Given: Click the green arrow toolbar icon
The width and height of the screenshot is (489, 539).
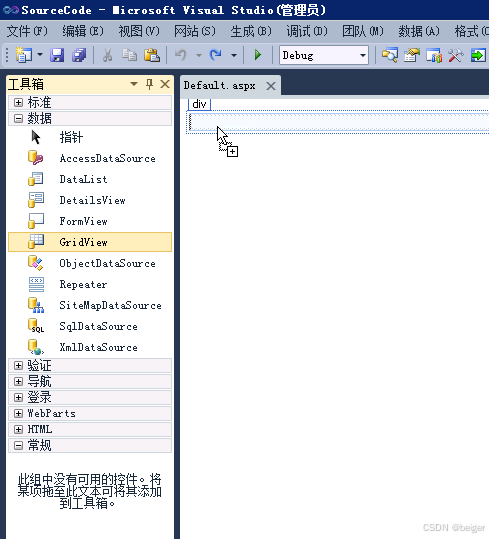Looking at the screenshot, I should point(478,55).
